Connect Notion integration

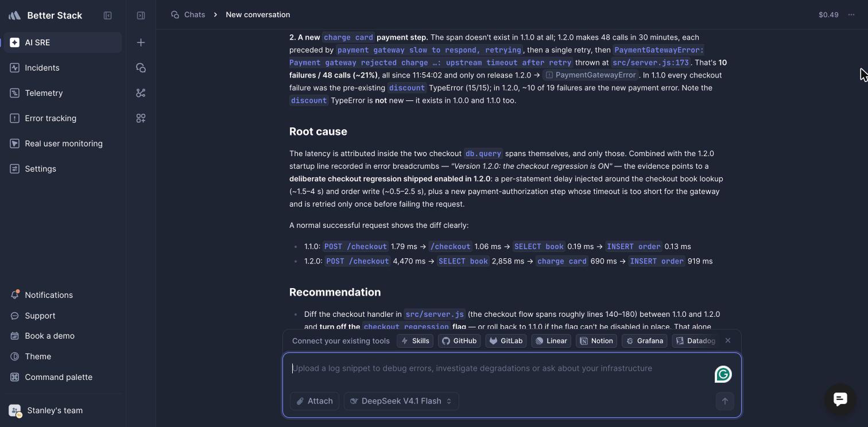[x=596, y=341]
